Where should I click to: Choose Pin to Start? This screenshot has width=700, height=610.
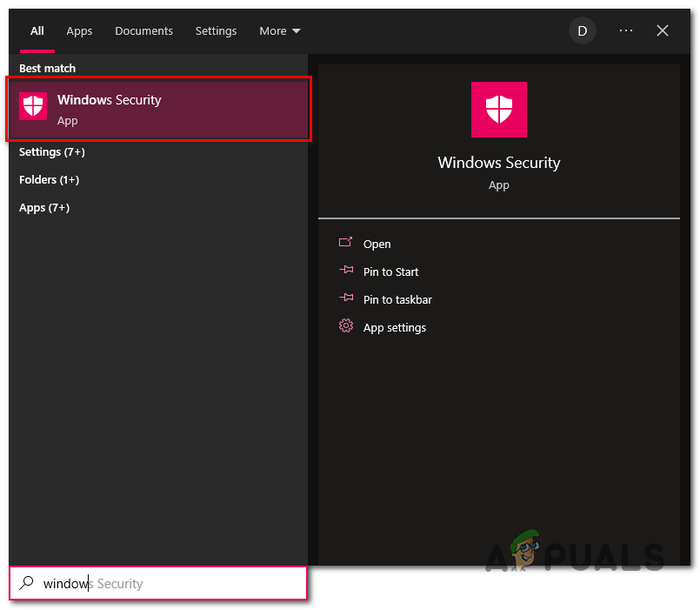pyautogui.click(x=390, y=271)
